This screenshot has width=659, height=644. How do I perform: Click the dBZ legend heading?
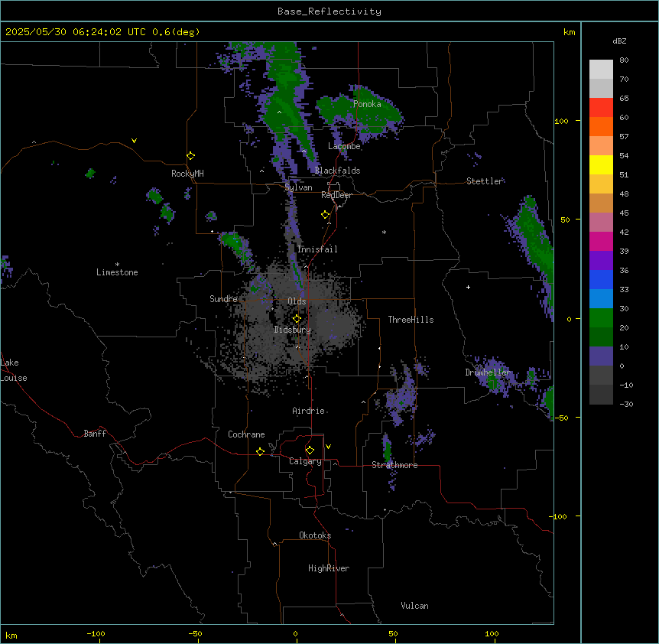619,41
